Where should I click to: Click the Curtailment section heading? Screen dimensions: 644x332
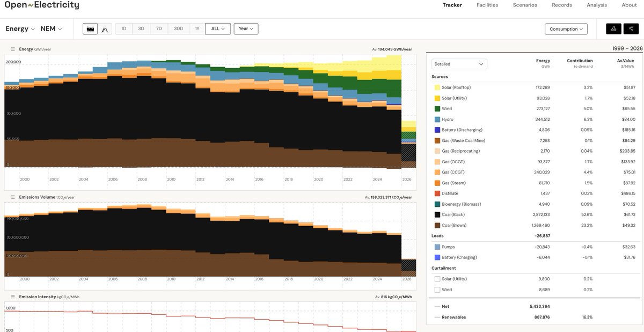point(444,268)
